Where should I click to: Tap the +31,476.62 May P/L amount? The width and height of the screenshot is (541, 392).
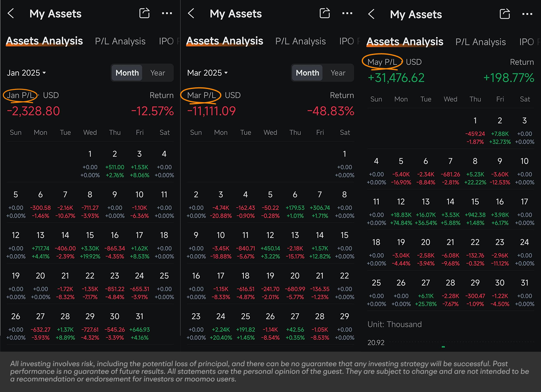click(x=396, y=78)
